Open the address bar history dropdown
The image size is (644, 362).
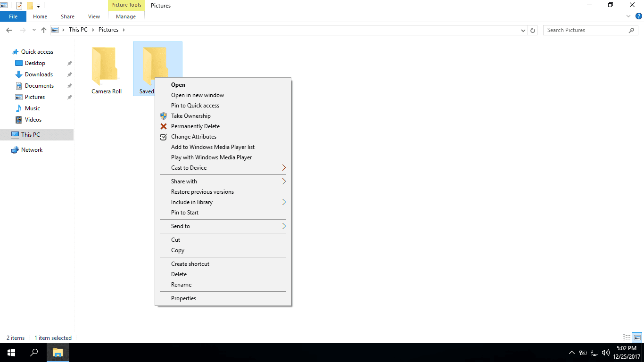(523, 30)
